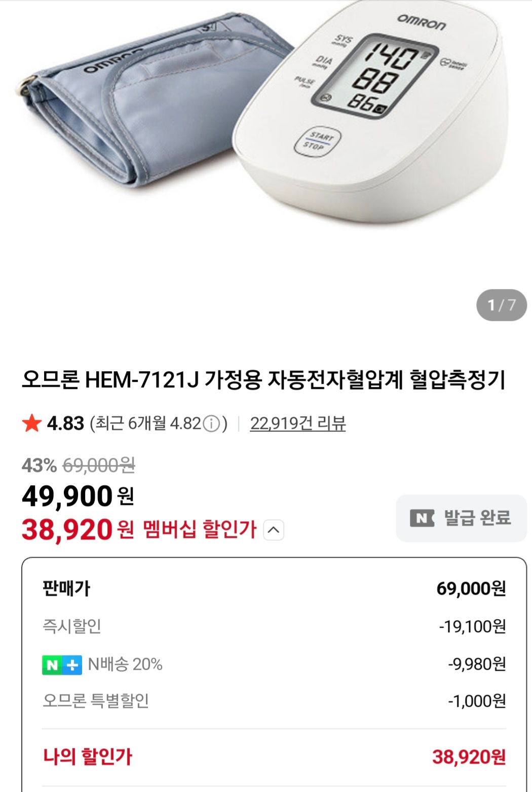This screenshot has height=792, width=532.
Task: Tap the info icon beside 4.82
Action: [x=211, y=424]
